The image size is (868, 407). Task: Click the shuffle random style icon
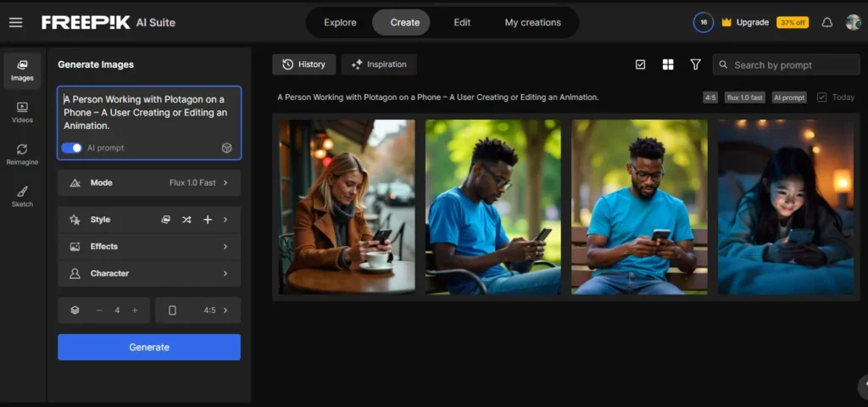click(x=186, y=220)
